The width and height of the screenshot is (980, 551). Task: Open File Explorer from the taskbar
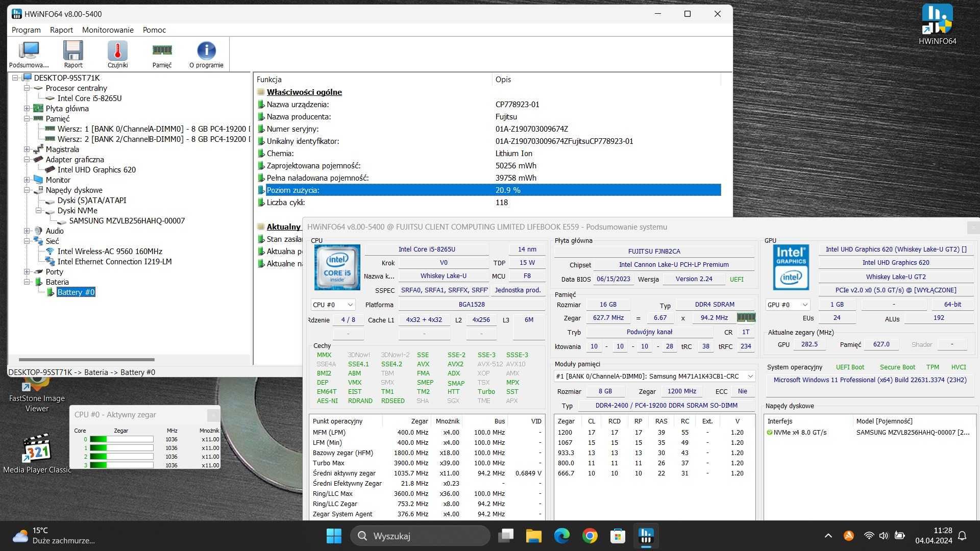click(533, 536)
